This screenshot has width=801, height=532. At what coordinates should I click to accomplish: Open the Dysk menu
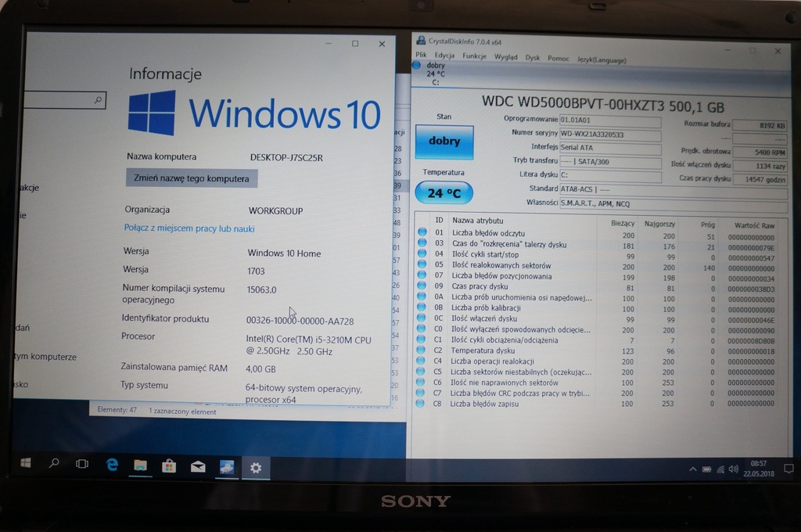(532, 58)
